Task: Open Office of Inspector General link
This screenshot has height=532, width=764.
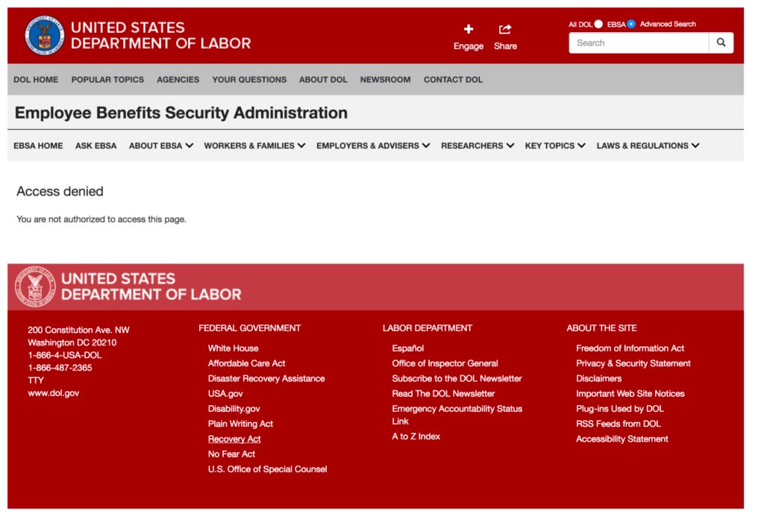Action: (445, 363)
